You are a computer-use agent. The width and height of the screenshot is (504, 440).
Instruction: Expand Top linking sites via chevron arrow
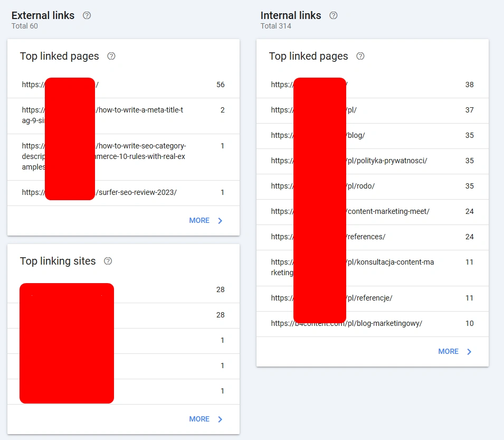click(x=221, y=419)
